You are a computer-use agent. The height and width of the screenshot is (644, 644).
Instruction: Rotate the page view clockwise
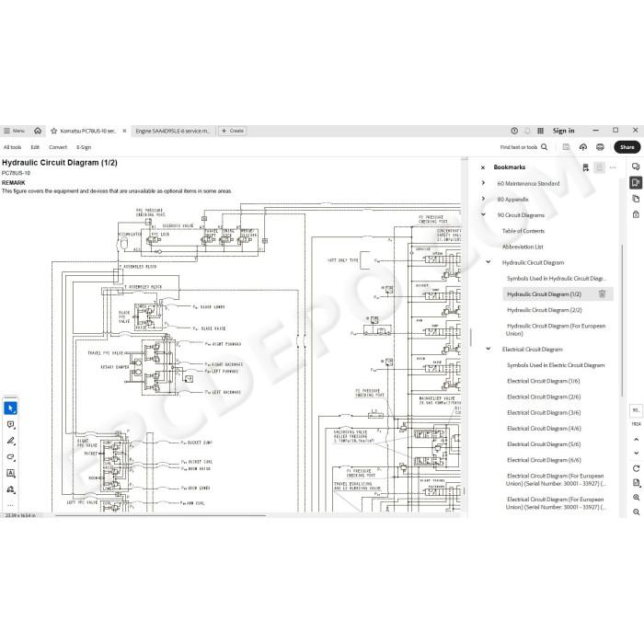click(637, 468)
